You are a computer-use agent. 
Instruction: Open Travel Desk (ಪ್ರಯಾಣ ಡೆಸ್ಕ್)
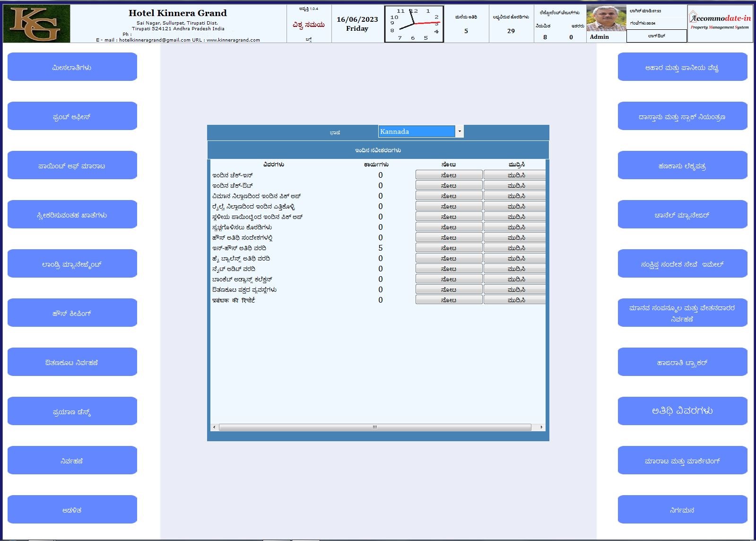72,411
